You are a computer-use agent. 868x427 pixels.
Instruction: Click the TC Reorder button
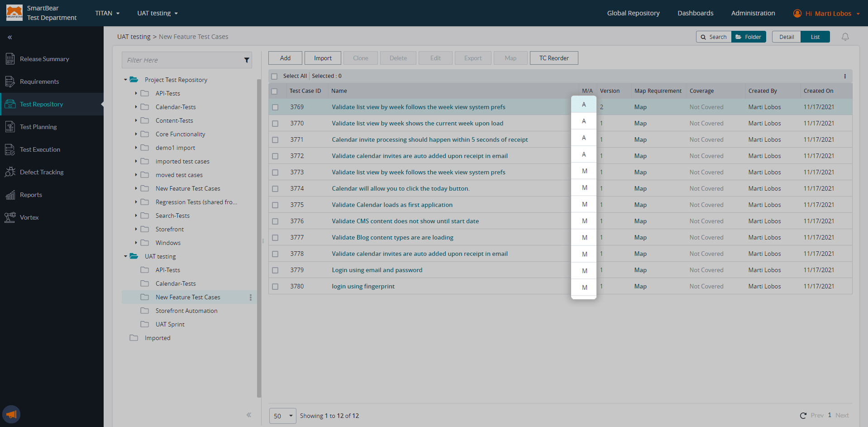tap(554, 58)
